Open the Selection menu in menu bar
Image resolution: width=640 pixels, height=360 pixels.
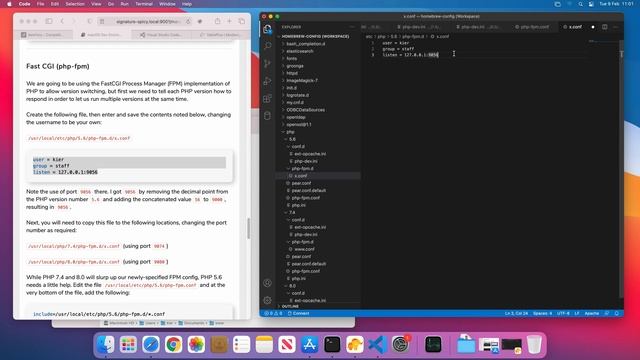coord(75,4)
